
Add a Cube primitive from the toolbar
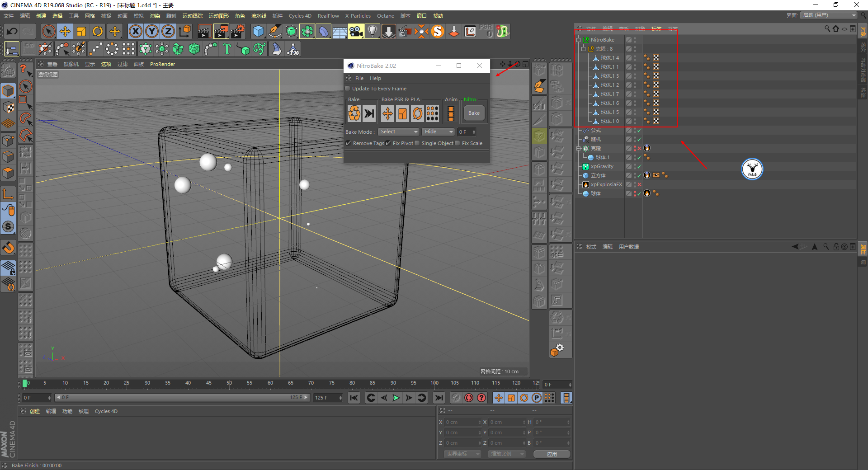click(x=258, y=31)
